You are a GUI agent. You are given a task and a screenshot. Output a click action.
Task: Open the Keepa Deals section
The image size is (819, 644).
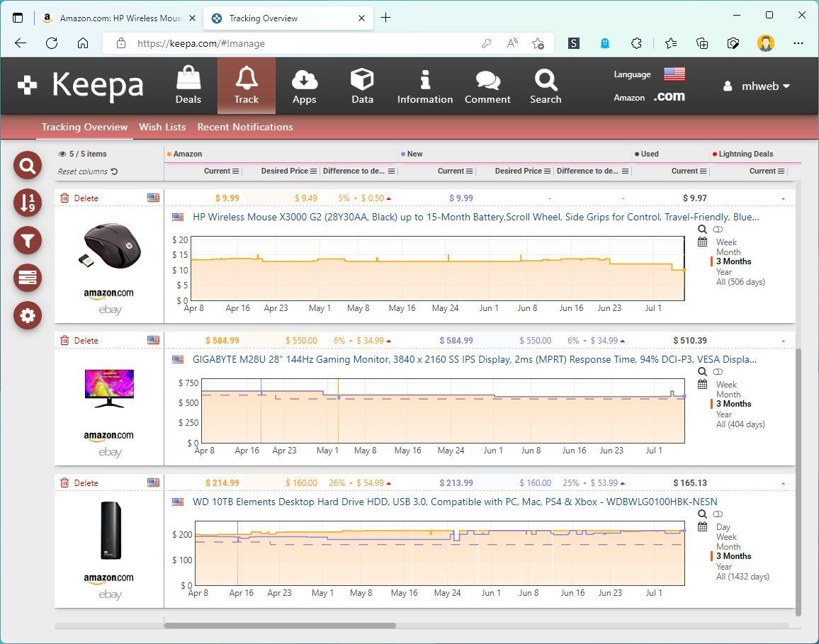pyautogui.click(x=188, y=85)
